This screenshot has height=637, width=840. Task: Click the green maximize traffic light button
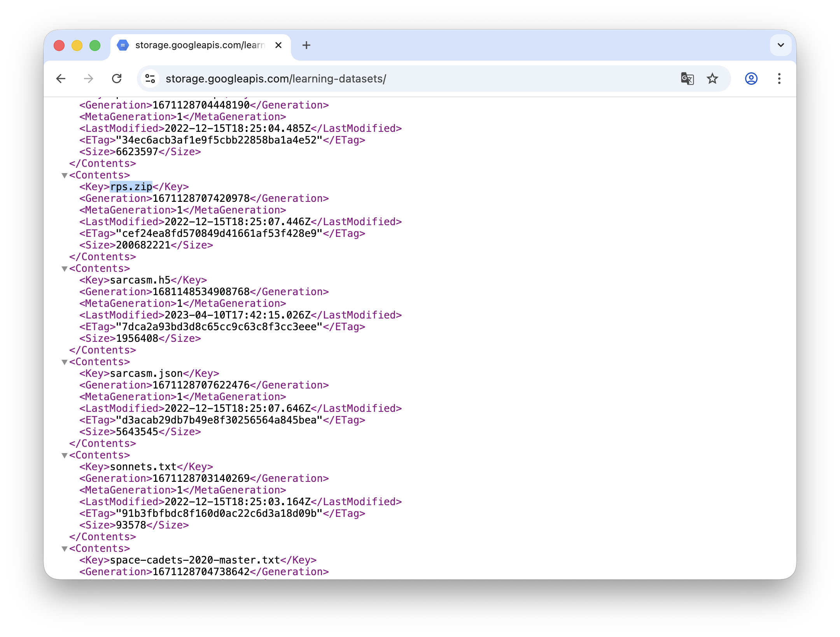pyautogui.click(x=94, y=45)
